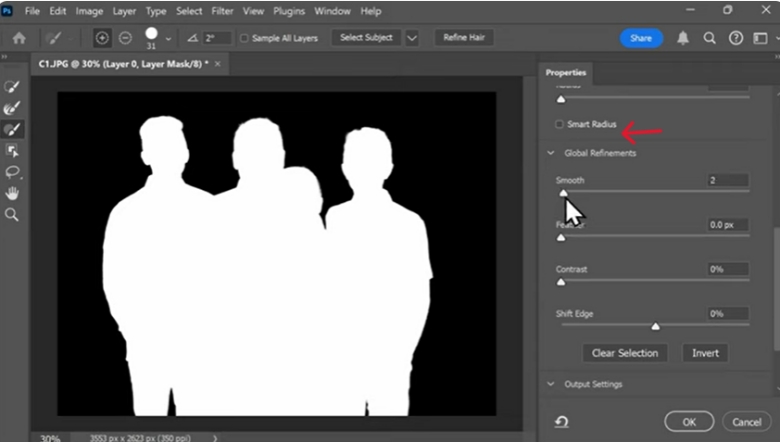Click the Shift Edge 0% field
Image resolution: width=780 pixels, height=442 pixels.
[x=728, y=314]
